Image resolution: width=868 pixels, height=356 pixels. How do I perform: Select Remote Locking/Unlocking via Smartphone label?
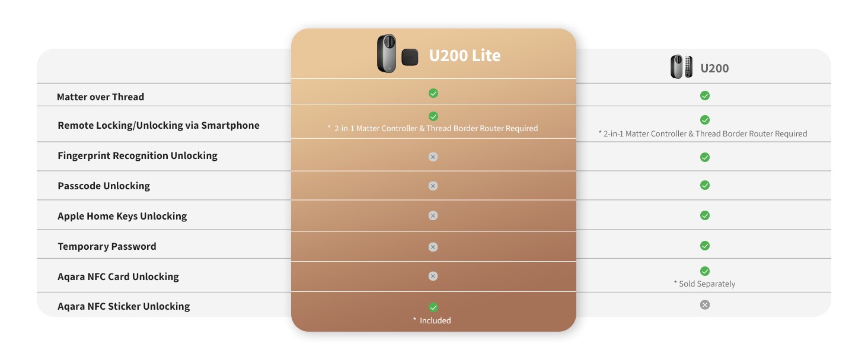point(158,125)
